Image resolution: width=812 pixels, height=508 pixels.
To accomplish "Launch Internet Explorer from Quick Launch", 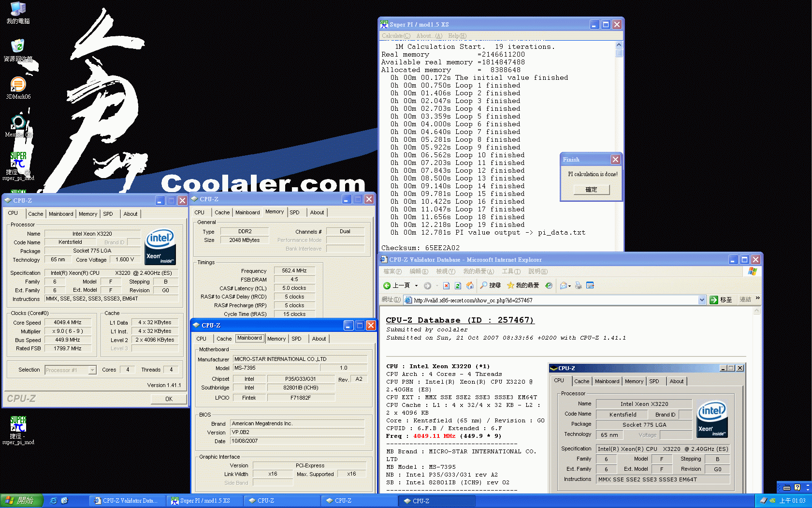I will pos(53,501).
